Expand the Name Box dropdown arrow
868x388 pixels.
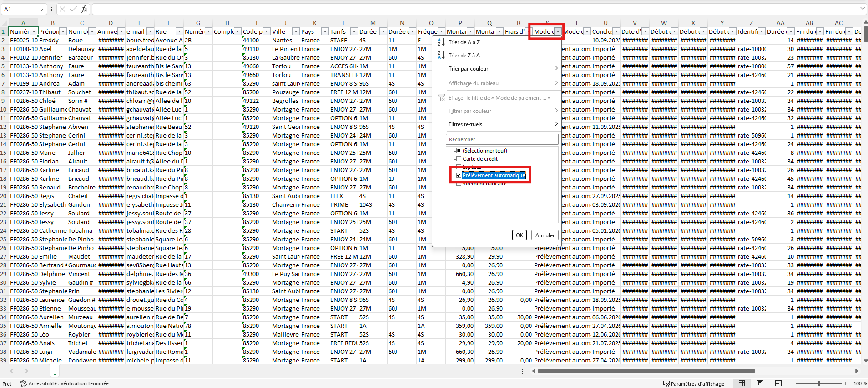pyautogui.click(x=41, y=9)
